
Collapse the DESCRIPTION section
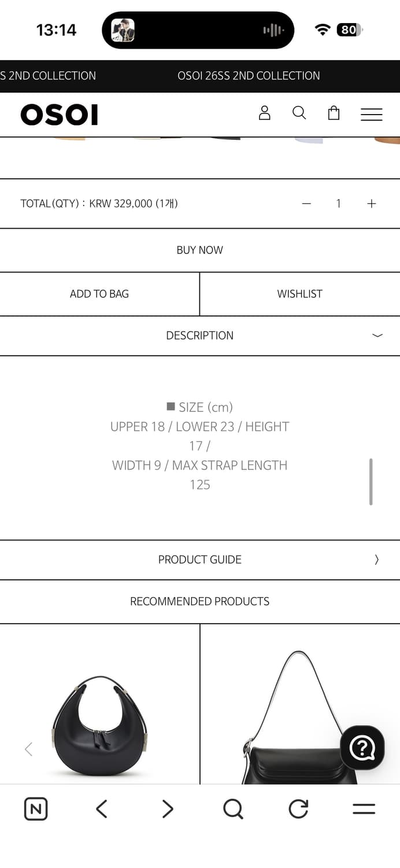click(x=377, y=336)
